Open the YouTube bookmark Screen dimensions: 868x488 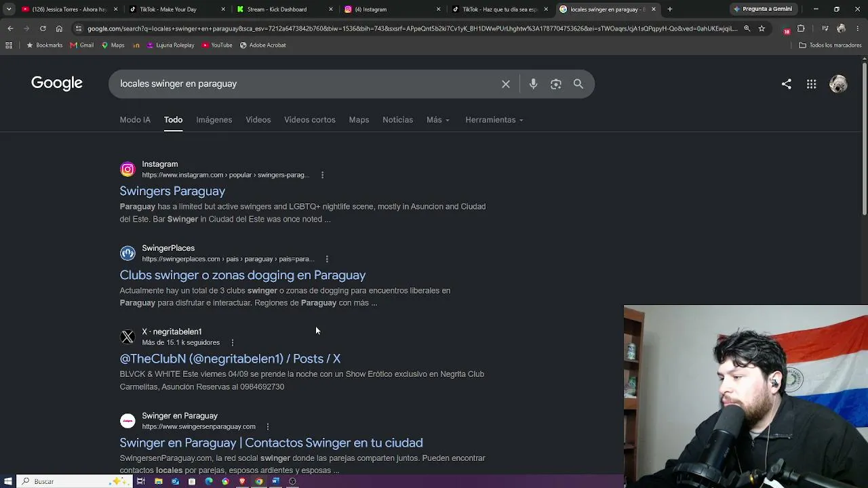(217, 45)
